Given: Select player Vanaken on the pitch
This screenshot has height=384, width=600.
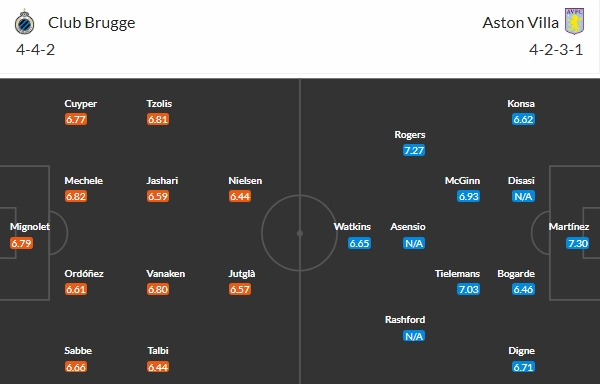Looking at the screenshot, I should pyautogui.click(x=166, y=273).
